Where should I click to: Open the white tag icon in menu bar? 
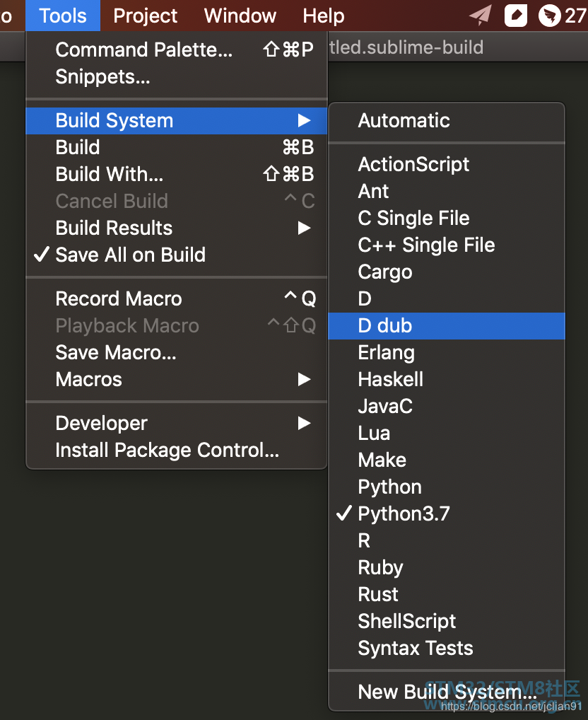click(515, 16)
